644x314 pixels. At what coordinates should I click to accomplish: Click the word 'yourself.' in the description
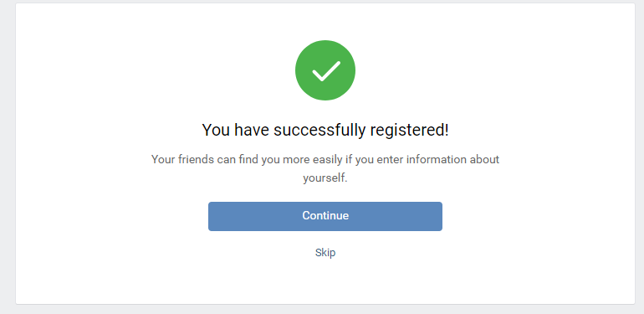tap(325, 179)
